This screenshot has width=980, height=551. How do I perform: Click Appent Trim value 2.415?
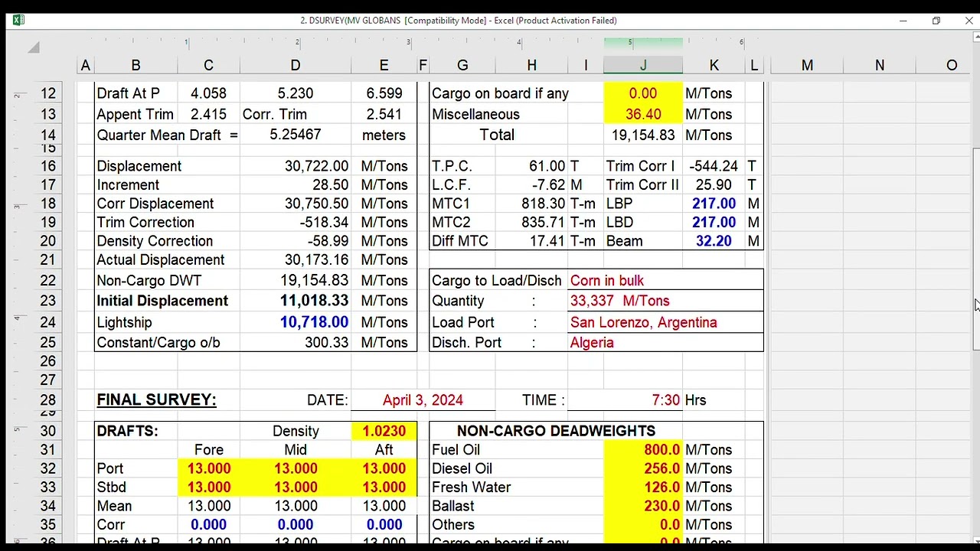tap(208, 114)
